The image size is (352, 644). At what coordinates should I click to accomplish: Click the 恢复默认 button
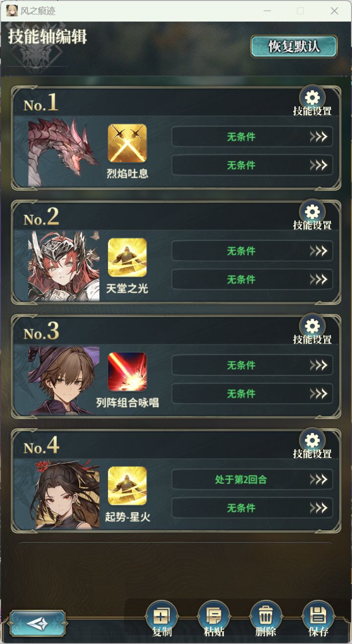click(x=294, y=46)
